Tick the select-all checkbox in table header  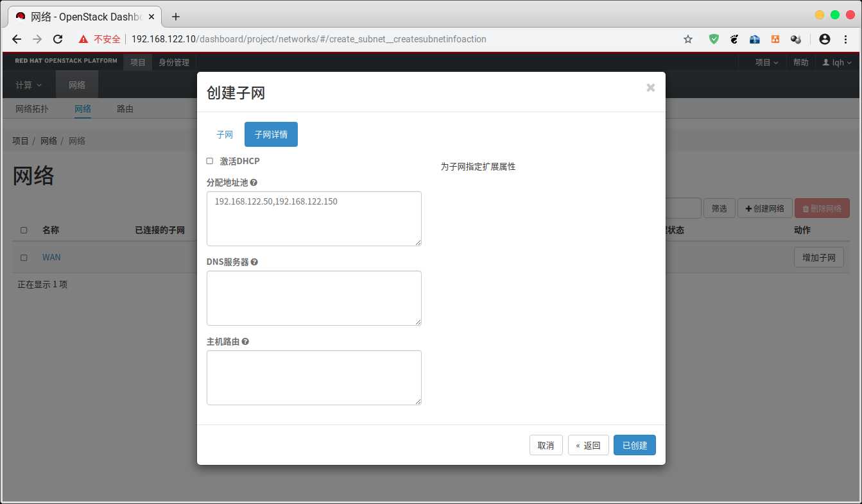(24, 230)
